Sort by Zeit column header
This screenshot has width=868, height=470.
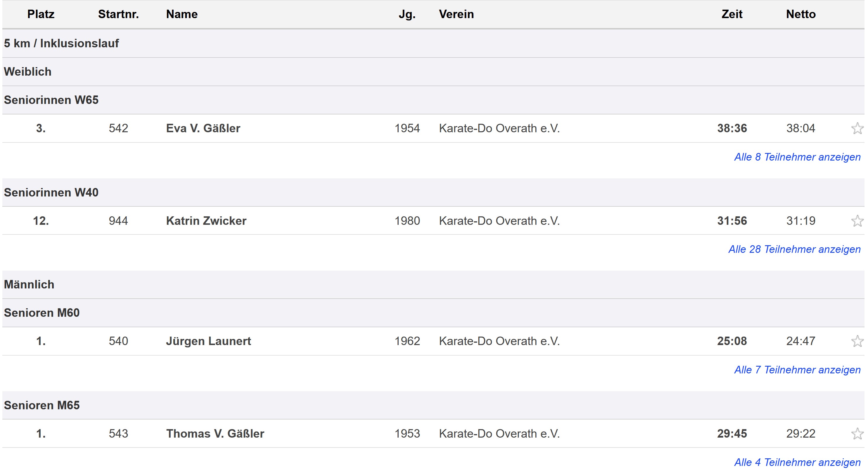click(x=732, y=14)
